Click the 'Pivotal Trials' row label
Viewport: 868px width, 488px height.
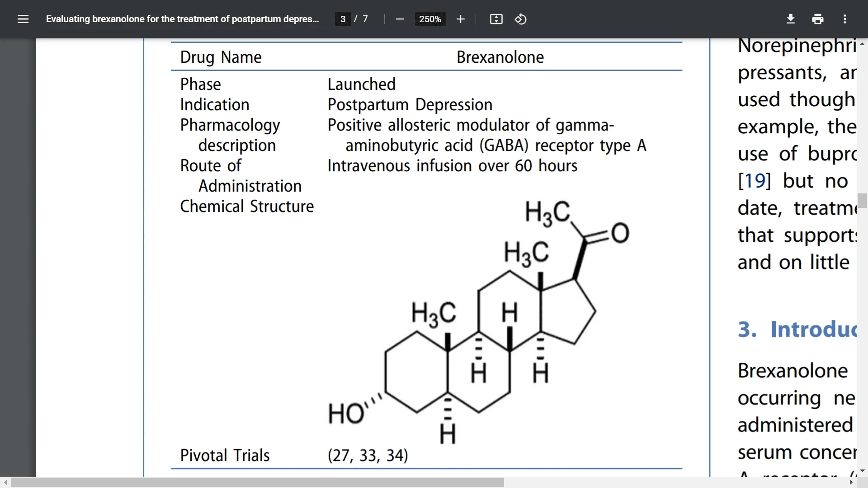tap(225, 455)
